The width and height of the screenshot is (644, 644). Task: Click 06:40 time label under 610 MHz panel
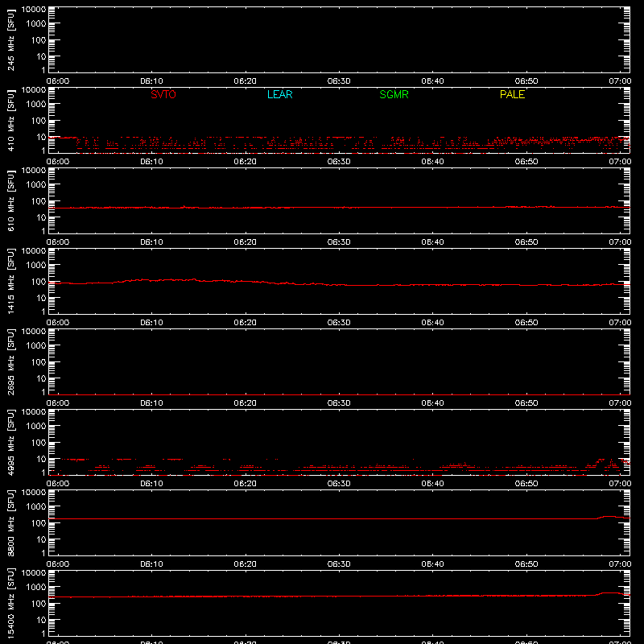[432, 242]
